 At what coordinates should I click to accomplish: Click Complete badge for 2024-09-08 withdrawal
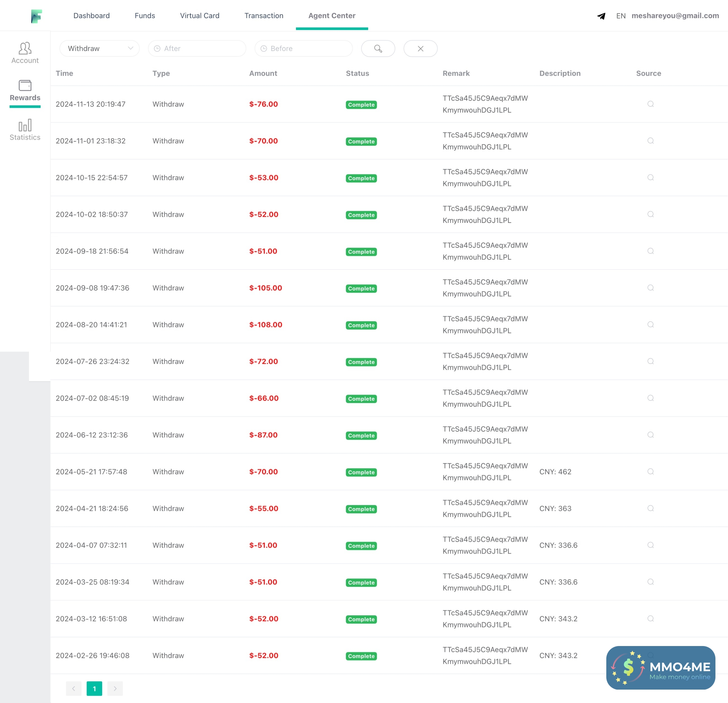361,289
